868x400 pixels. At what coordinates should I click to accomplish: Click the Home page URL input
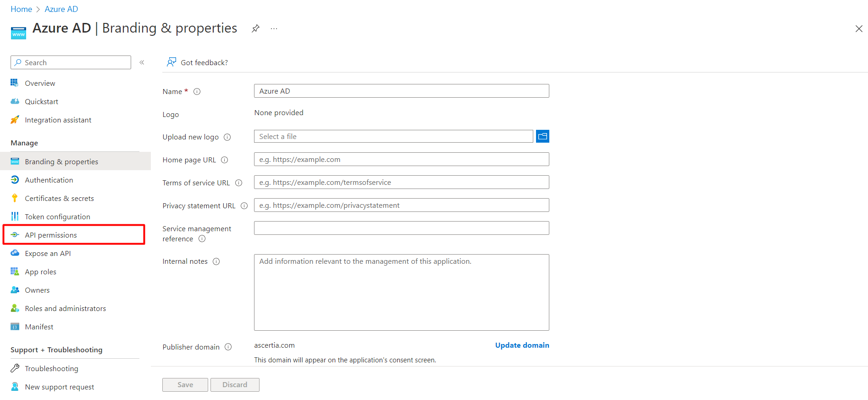(402, 159)
